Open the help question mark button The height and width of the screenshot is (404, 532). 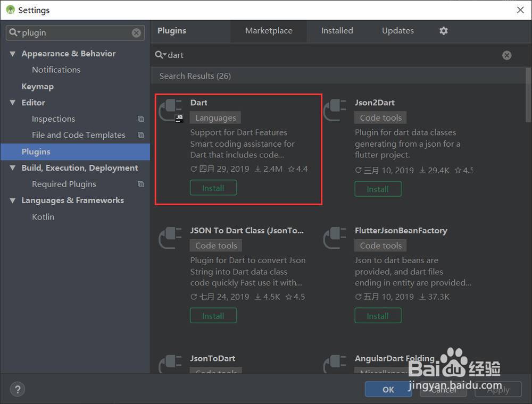pos(18,389)
